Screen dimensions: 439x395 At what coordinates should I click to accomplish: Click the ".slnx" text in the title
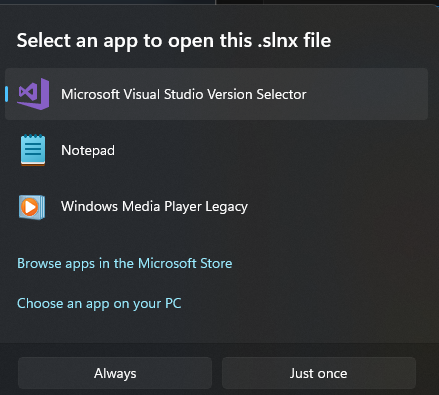[x=278, y=41]
